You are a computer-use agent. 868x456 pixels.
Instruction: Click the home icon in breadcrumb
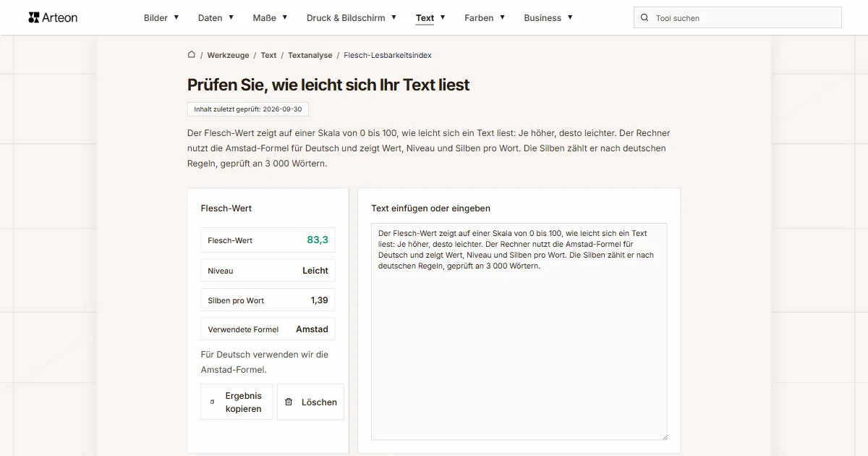point(192,54)
